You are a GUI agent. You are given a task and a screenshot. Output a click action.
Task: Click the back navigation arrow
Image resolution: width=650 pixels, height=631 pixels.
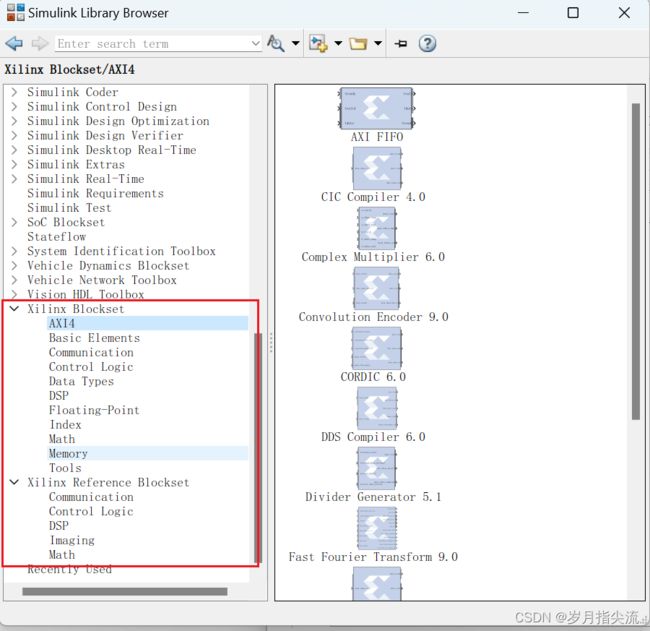(14, 43)
